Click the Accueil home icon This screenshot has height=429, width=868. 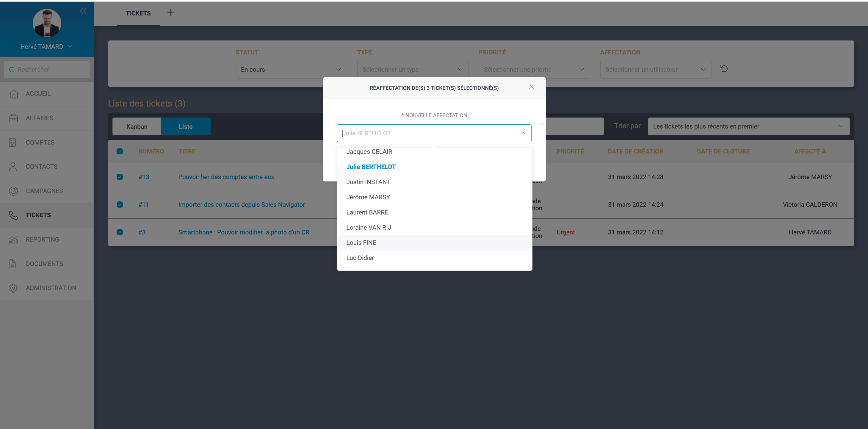click(13, 94)
